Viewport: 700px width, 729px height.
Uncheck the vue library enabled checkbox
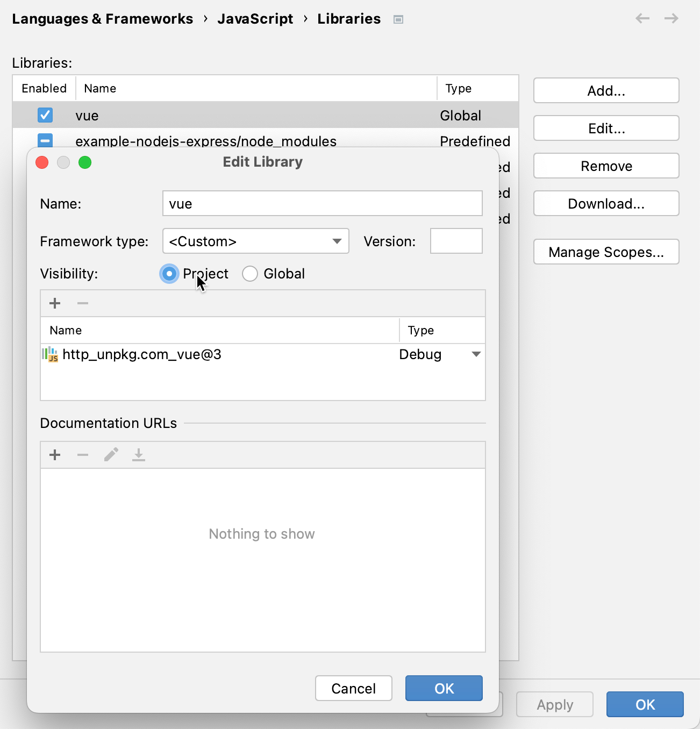pos(45,115)
